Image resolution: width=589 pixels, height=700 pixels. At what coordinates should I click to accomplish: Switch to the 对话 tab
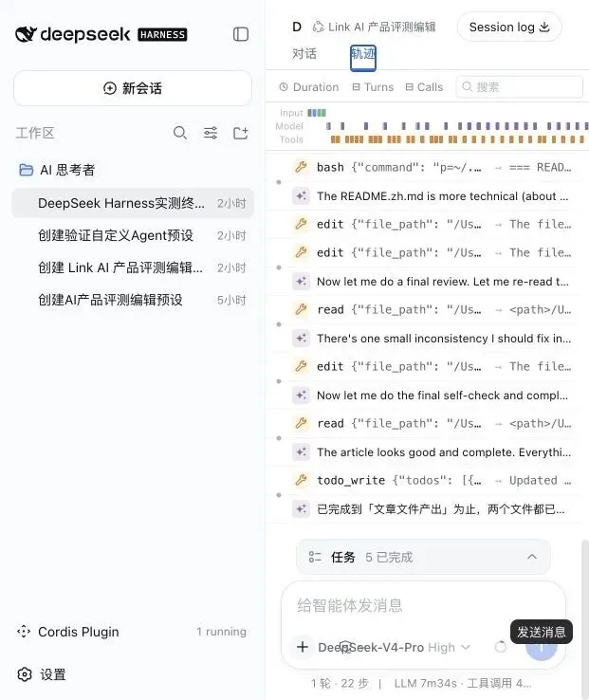click(304, 54)
